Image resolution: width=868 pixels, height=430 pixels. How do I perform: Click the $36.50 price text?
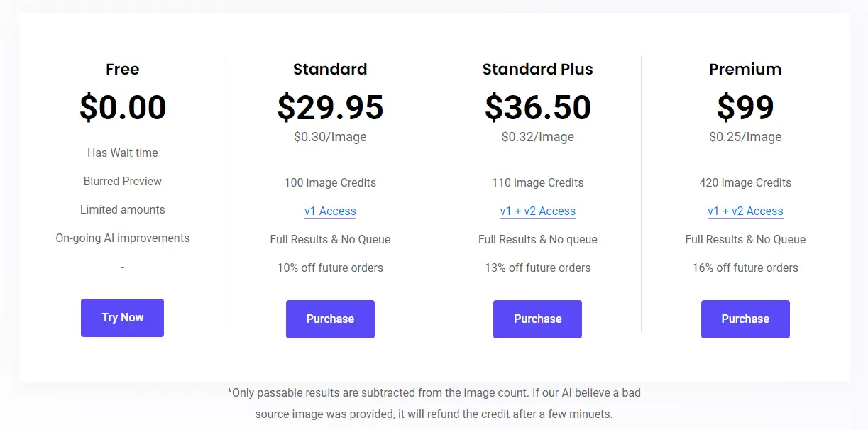click(x=537, y=107)
